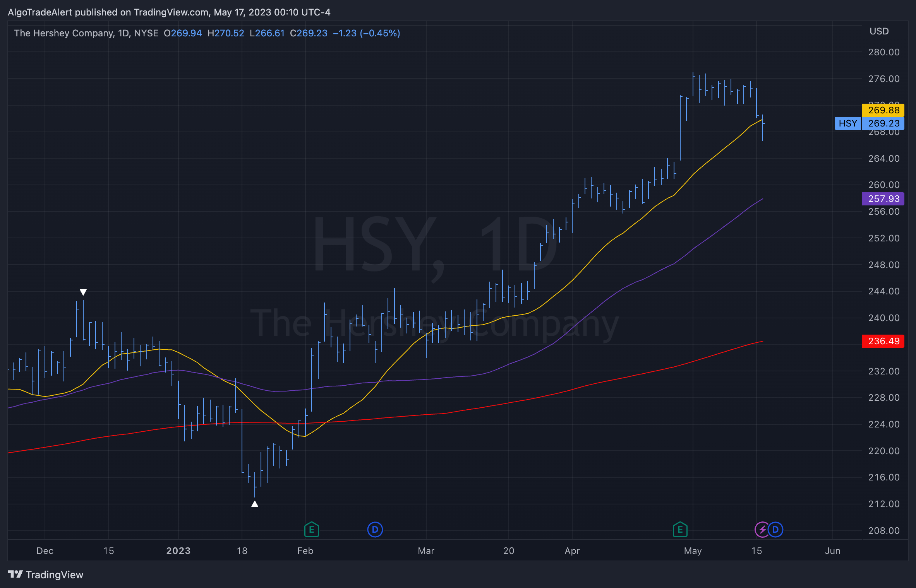
Task: Click the low value L266.61
Action: pos(267,33)
